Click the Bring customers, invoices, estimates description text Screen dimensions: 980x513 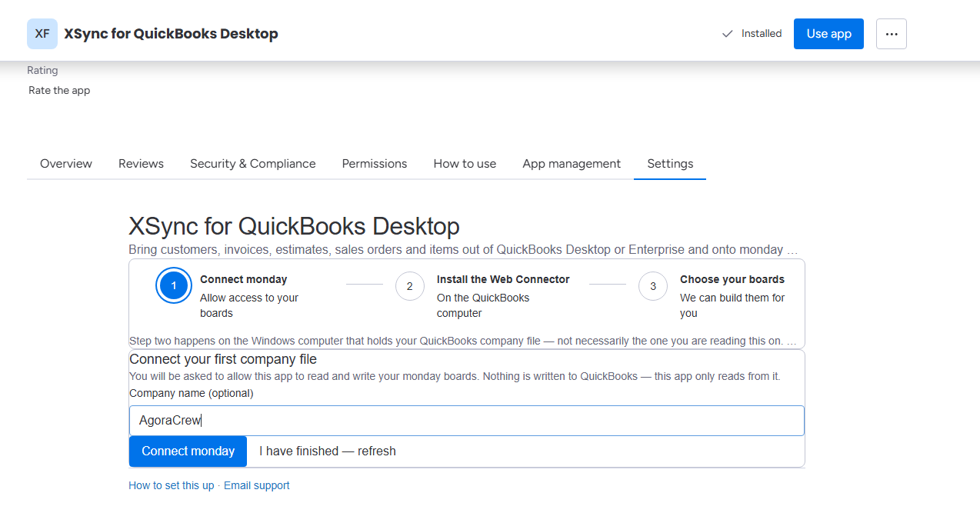point(463,249)
